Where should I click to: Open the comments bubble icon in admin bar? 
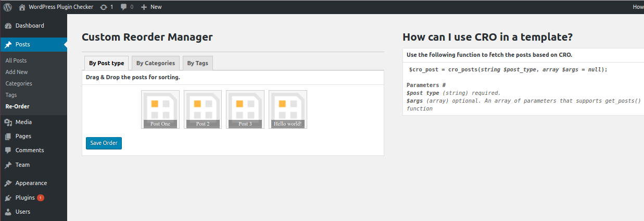(x=123, y=7)
